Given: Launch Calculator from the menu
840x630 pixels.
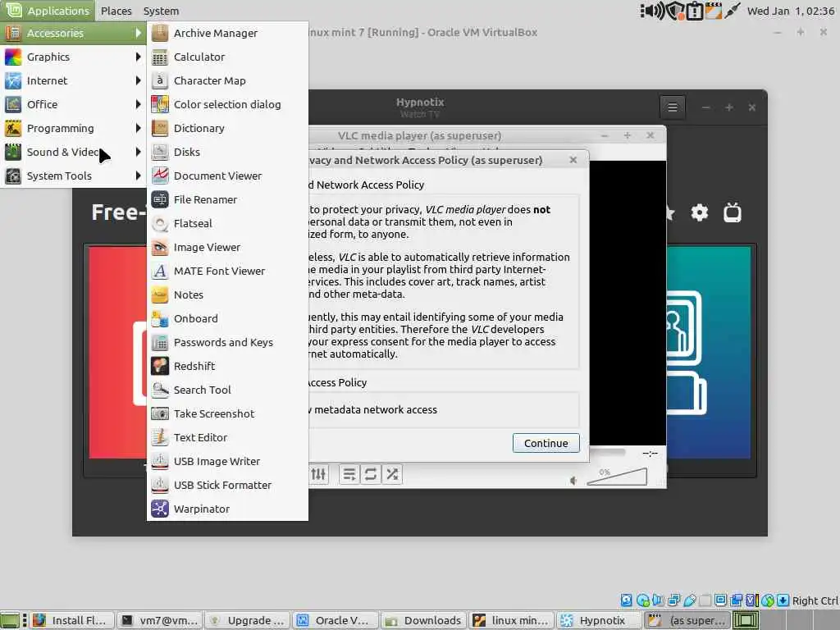Looking at the screenshot, I should click(227, 57).
